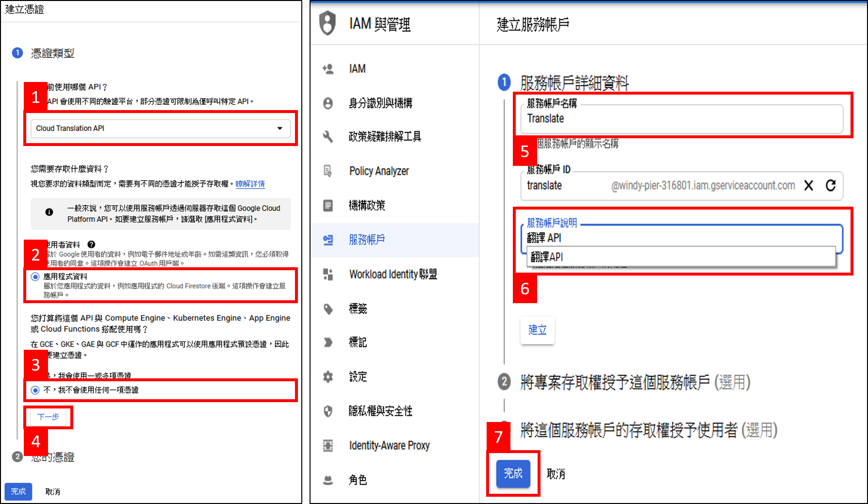
Task: Click the 服務帳戶 sidebar icon
Action: click(x=328, y=240)
